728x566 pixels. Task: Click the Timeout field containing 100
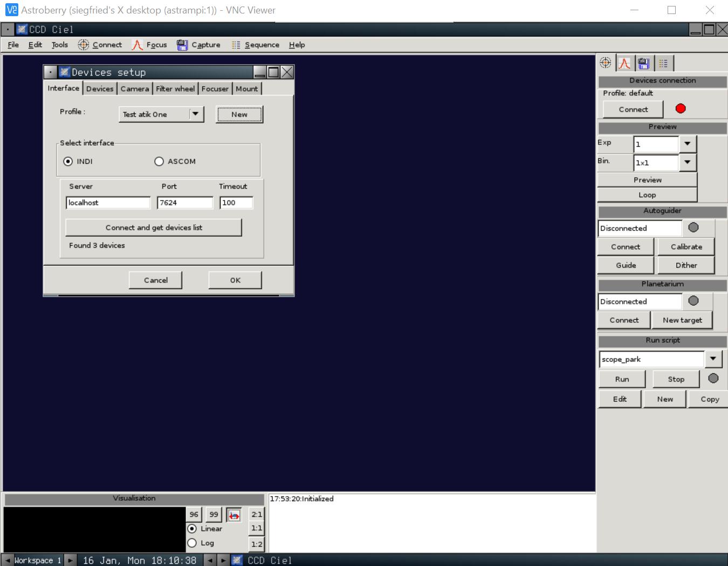[236, 203]
